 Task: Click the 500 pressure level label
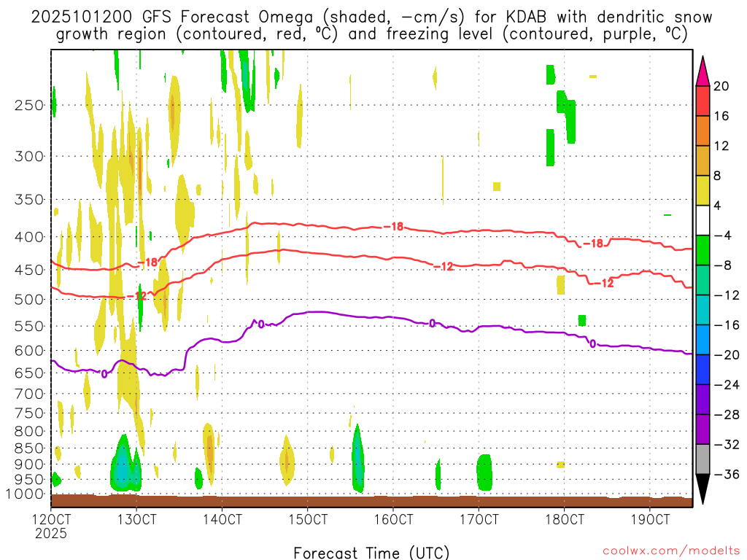(29, 300)
